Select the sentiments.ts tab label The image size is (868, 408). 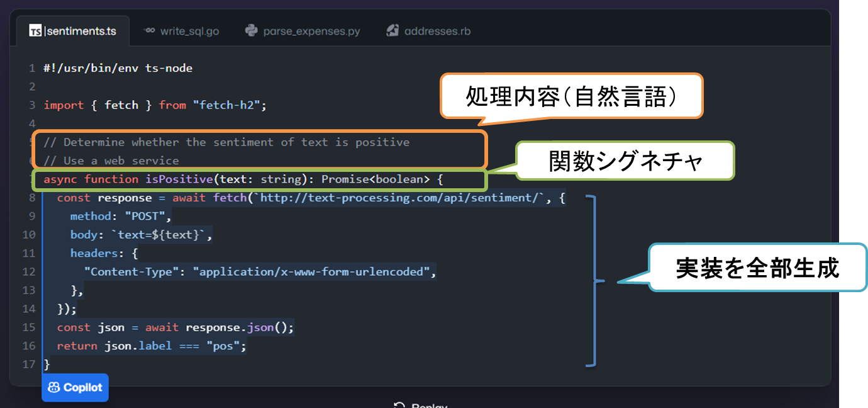(81, 31)
